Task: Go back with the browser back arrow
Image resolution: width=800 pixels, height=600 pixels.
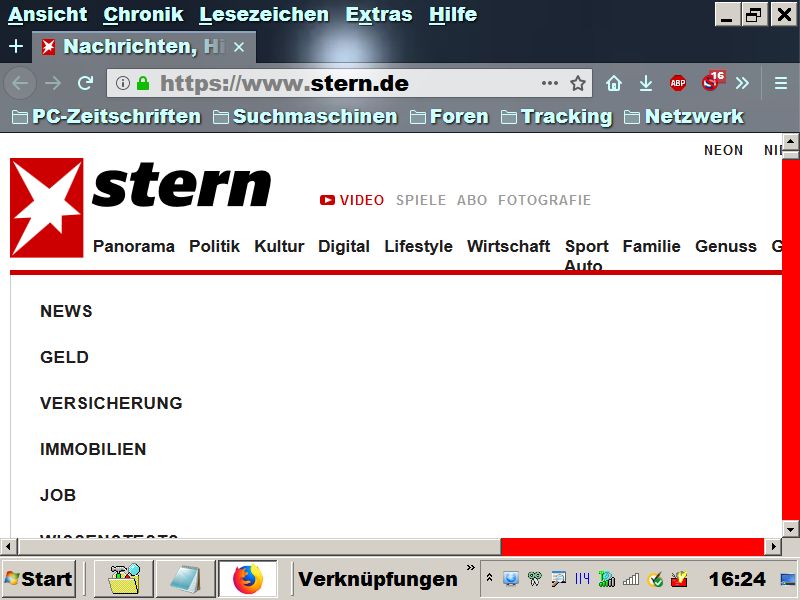Action: click(x=20, y=83)
